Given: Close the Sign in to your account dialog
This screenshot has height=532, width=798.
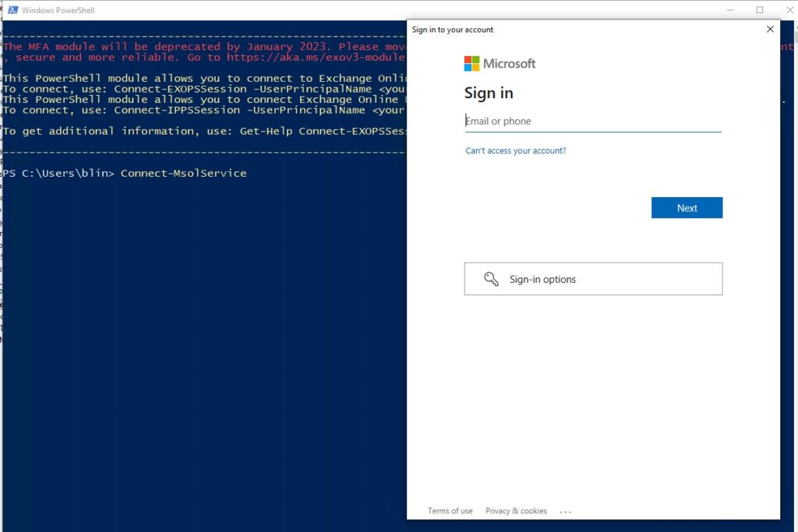Looking at the screenshot, I should pos(770,29).
